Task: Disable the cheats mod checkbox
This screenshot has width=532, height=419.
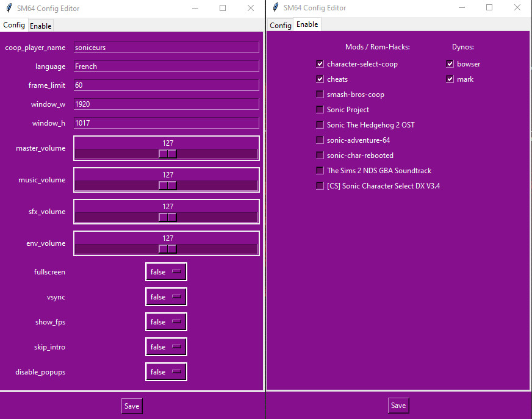Action: [320, 79]
